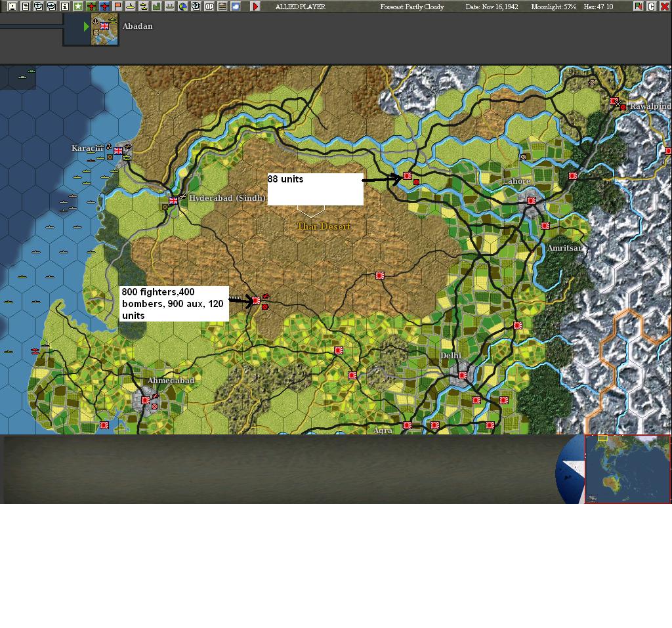Click the cloud weather toolbar icon

tap(236, 7)
